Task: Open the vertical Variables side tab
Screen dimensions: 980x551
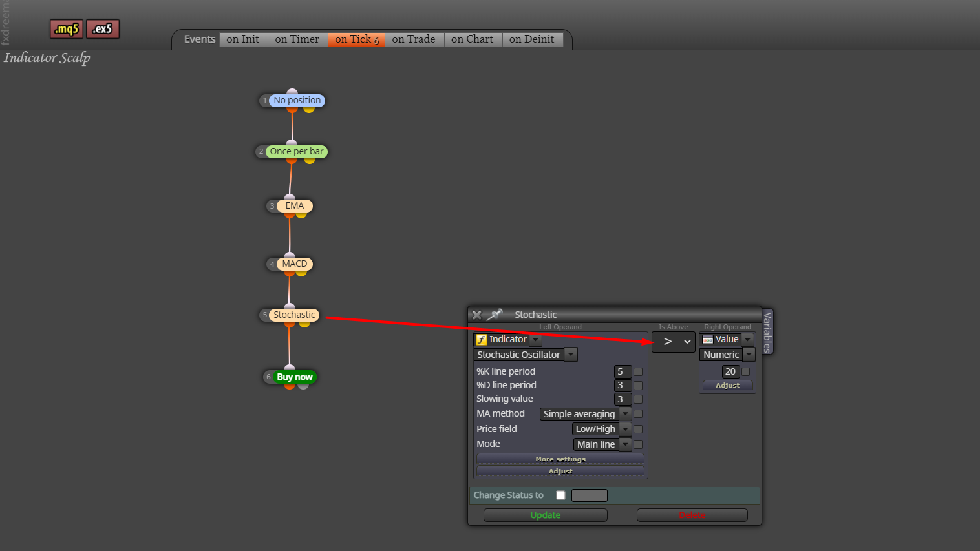Action: tap(767, 331)
